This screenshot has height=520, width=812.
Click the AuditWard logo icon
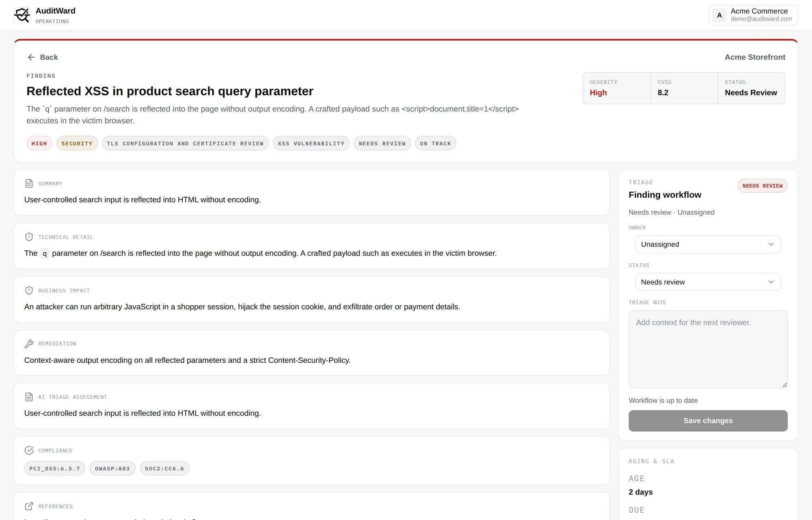(22, 15)
